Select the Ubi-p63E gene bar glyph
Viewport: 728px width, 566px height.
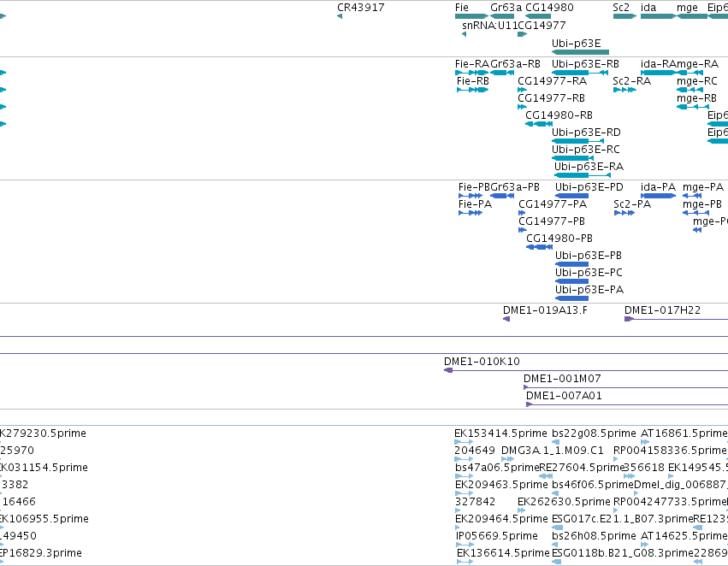(x=580, y=52)
